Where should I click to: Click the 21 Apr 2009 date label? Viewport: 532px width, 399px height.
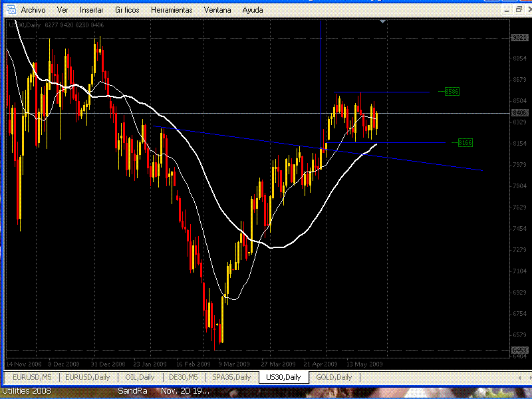(321, 364)
